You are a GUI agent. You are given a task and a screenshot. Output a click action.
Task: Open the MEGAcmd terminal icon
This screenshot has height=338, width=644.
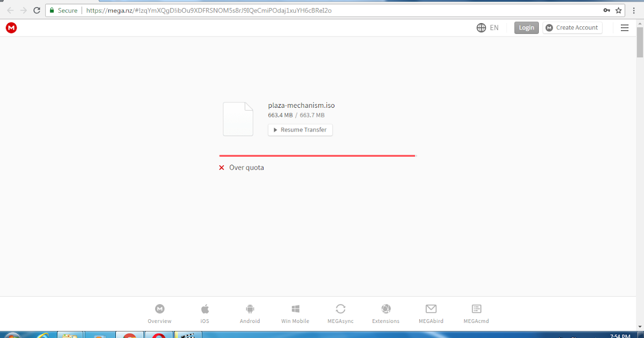[x=476, y=309]
